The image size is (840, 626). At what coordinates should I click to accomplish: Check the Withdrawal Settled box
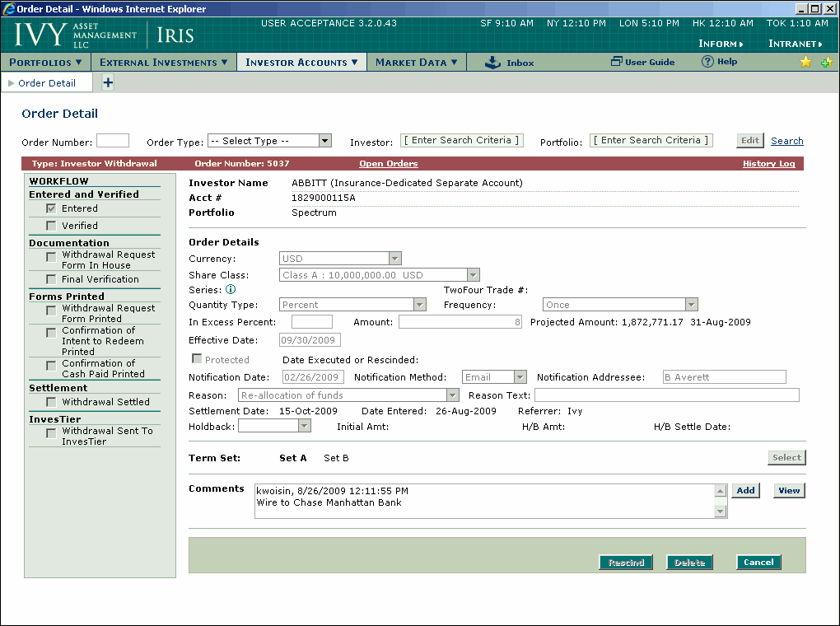pyautogui.click(x=51, y=402)
